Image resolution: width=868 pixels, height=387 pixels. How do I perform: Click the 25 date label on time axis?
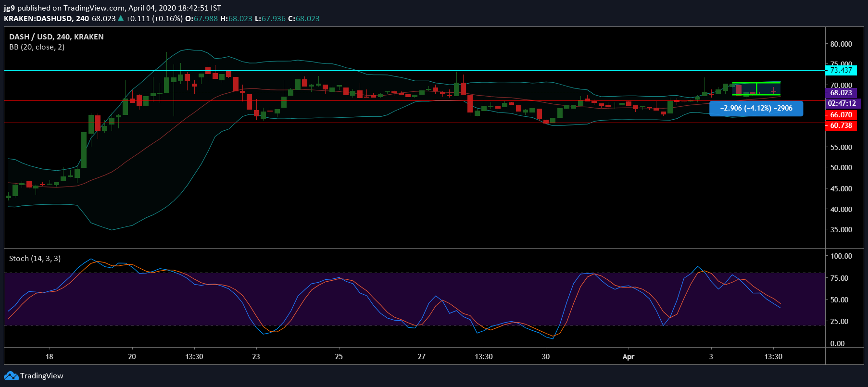[x=339, y=357]
